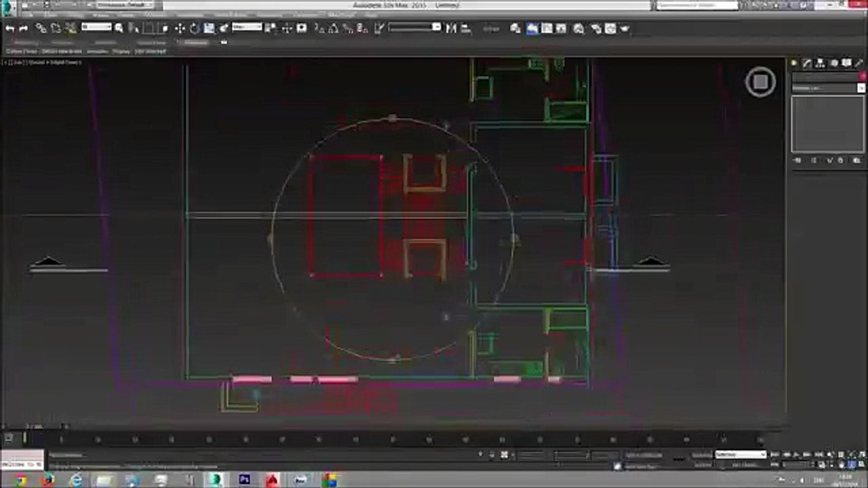This screenshot has width=868, height=488.
Task: Activate the Select and Rotate tool
Action: (195, 28)
